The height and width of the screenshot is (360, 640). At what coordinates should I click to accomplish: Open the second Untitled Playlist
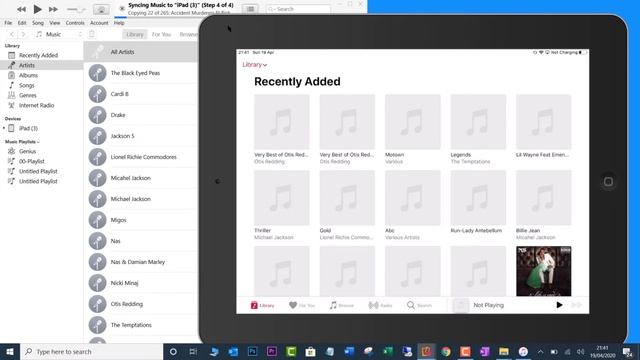pos(38,181)
